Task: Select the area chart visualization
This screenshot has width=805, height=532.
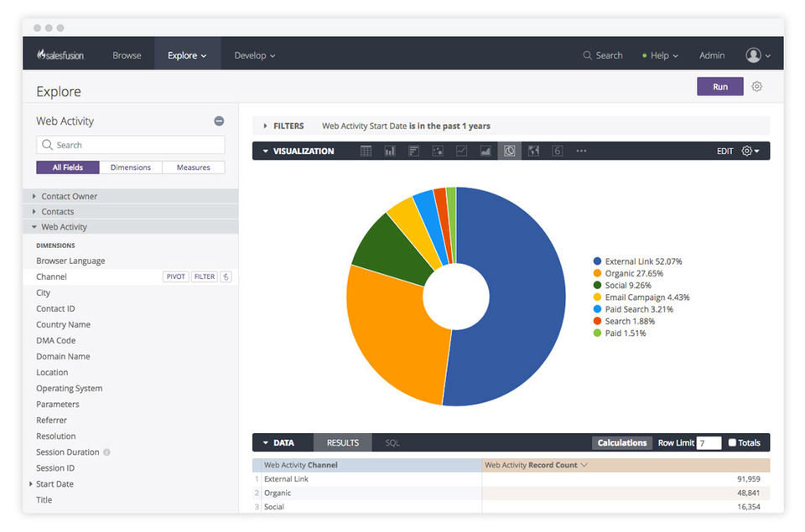Action: pos(486,151)
